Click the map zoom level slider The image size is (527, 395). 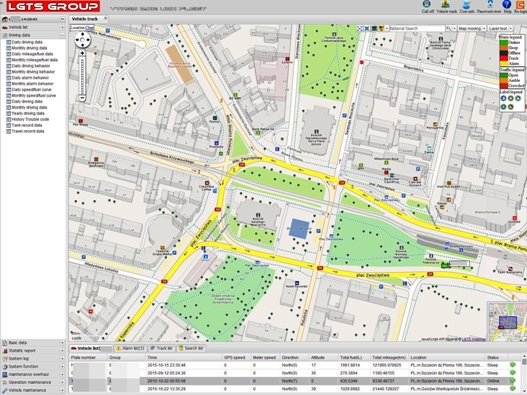point(82,75)
